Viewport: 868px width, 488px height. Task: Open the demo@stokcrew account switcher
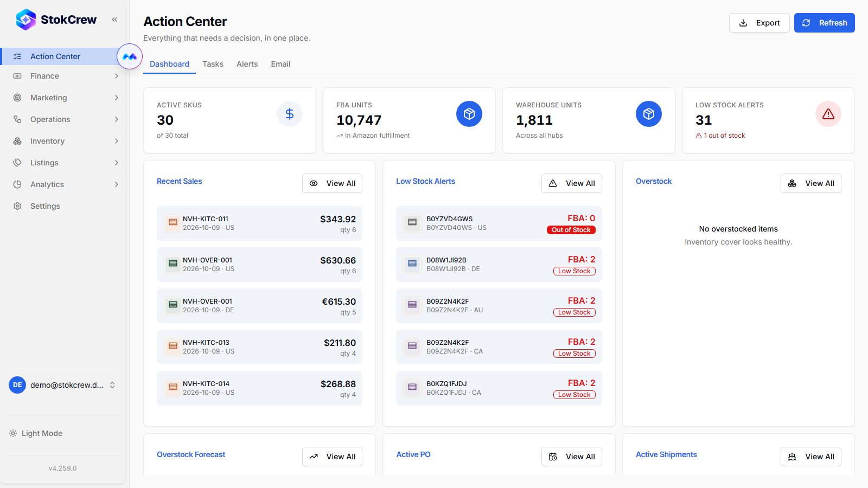tap(62, 385)
